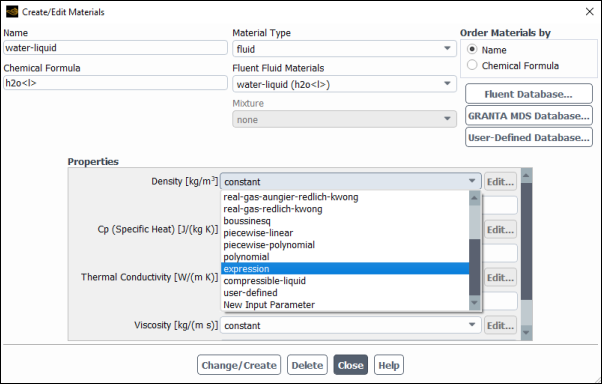This screenshot has width=602, height=384.
Task: Click Edit button beside Cp Specific Heat
Action: [x=500, y=230]
